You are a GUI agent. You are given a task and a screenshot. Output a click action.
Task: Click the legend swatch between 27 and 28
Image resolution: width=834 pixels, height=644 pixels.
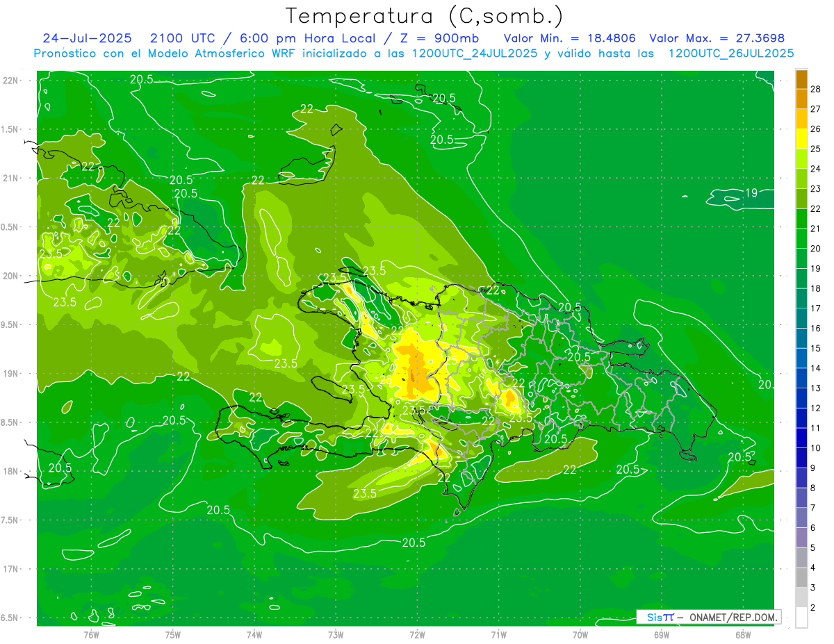tap(801, 99)
